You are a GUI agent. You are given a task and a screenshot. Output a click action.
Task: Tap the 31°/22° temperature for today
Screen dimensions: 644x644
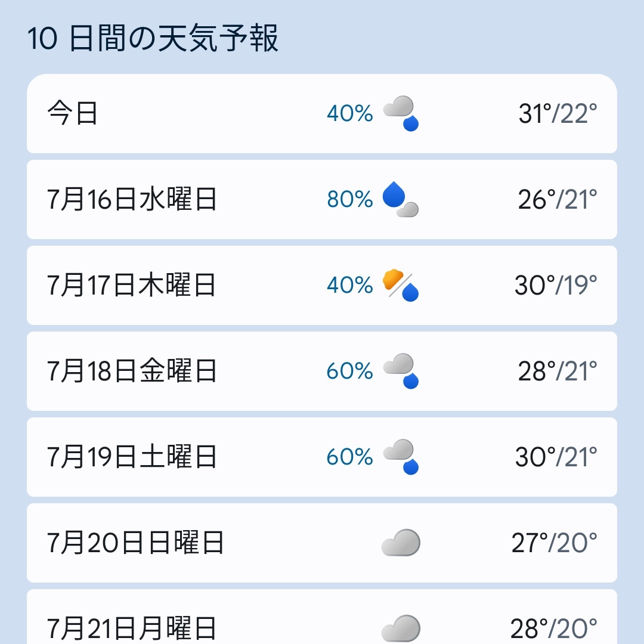tap(558, 113)
